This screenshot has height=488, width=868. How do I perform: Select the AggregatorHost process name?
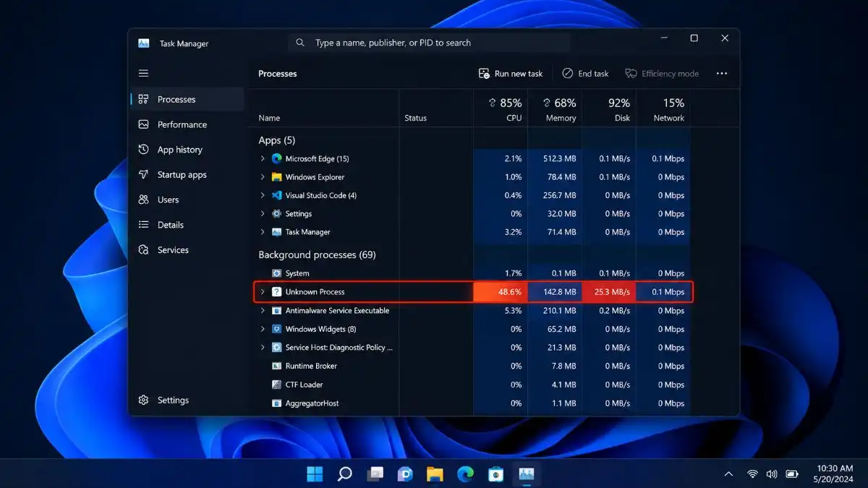pyautogui.click(x=312, y=403)
